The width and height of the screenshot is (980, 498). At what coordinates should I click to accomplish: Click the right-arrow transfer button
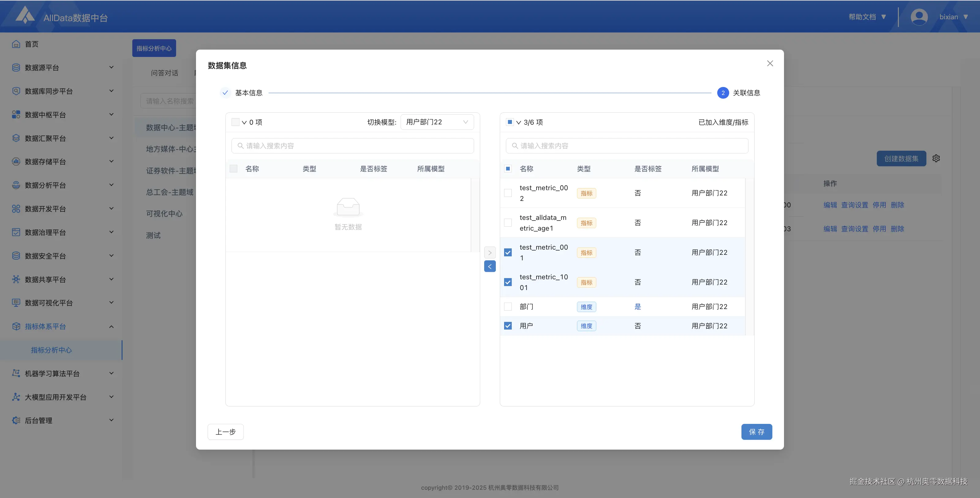[490, 253]
